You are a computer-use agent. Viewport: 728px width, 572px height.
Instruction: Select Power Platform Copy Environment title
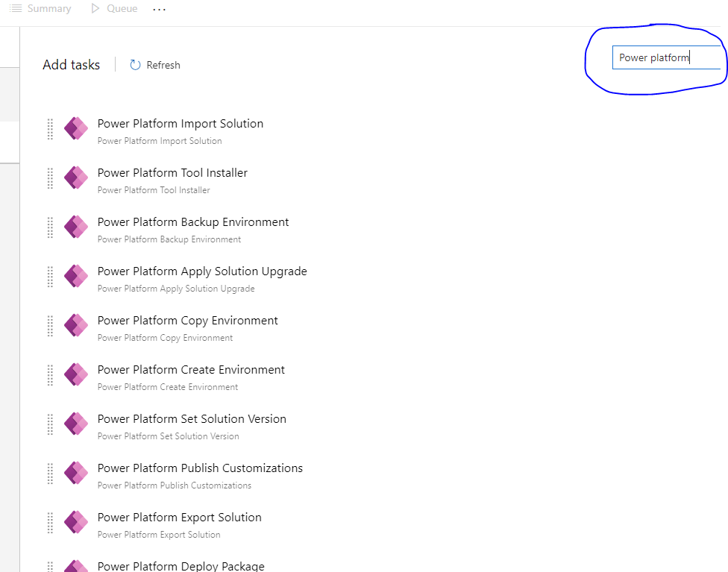tap(187, 321)
